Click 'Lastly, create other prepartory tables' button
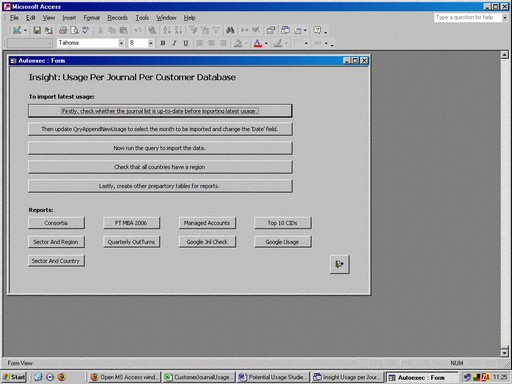The height and width of the screenshot is (384, 512). click(160, 186)
